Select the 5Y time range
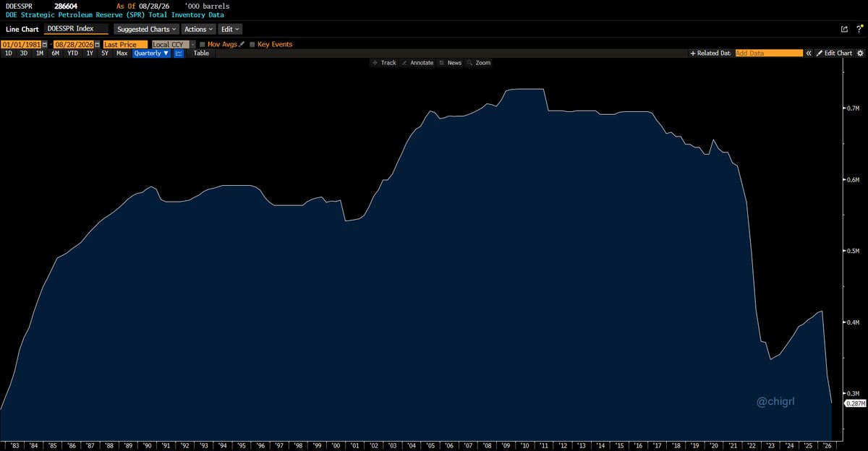This screenshot has width=868, height=451. [105, 53]
